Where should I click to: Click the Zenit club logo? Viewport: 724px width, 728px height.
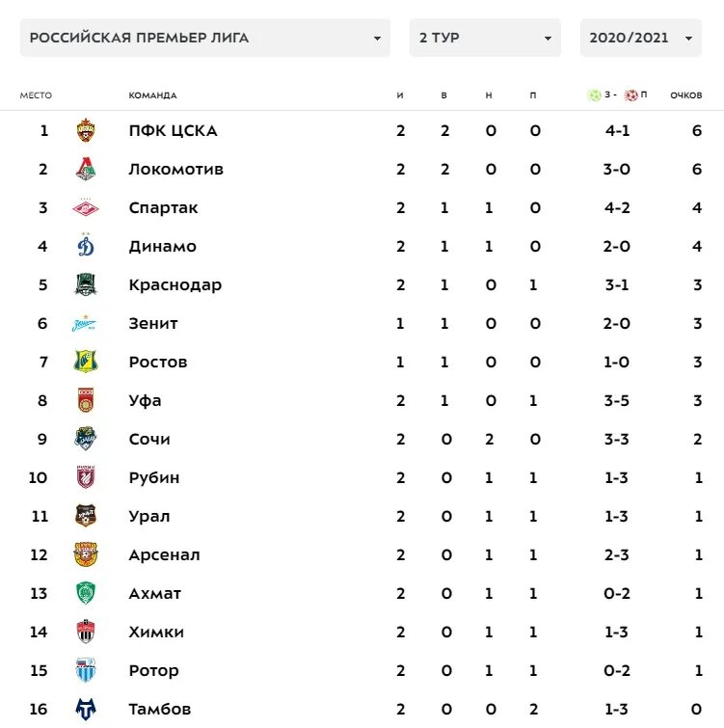[x=86, y=323]
